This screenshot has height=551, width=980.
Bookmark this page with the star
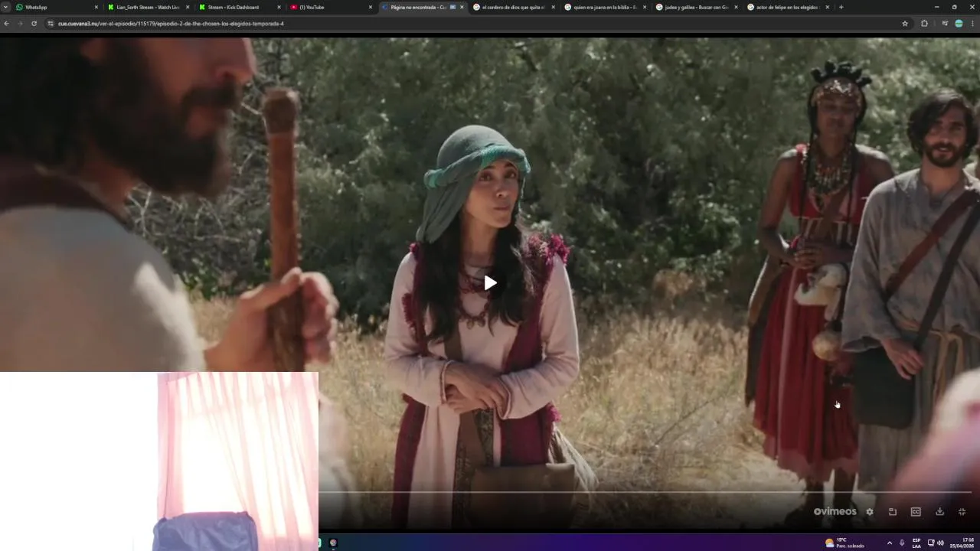pos(905,24)
